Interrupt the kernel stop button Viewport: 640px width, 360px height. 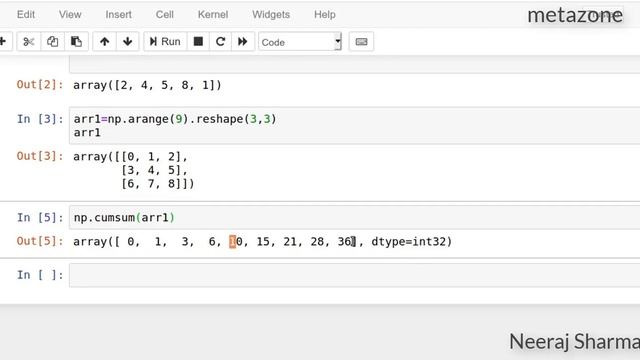pyautogui.click(x=198, y=42)
